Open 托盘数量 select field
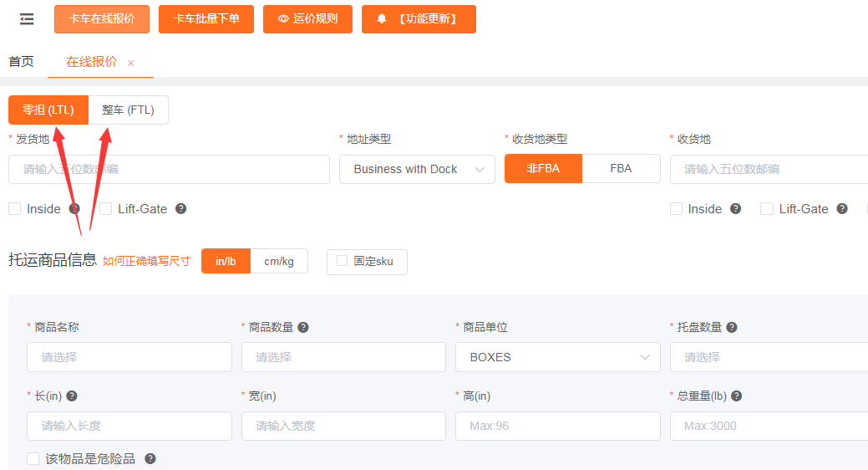 point(769,357)
